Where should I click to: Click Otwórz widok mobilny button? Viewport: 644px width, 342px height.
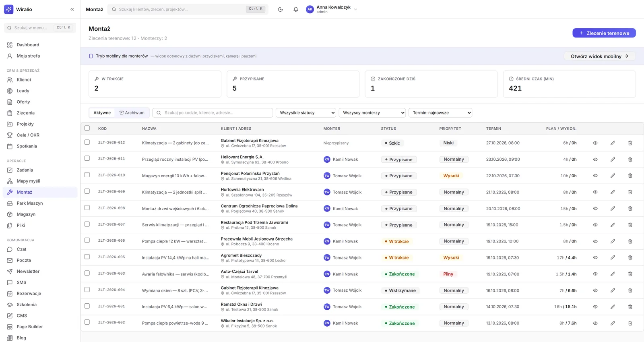600,56
